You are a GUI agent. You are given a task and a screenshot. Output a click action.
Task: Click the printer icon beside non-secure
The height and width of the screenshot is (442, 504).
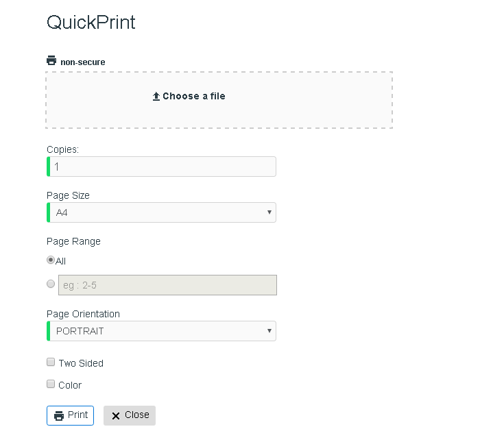(x=51, y=60)
